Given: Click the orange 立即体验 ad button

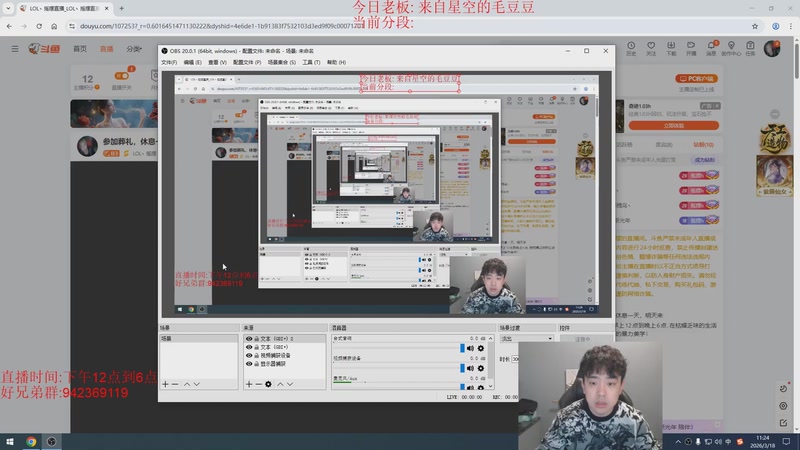Looking at the screenshot, I should point(673,126).
